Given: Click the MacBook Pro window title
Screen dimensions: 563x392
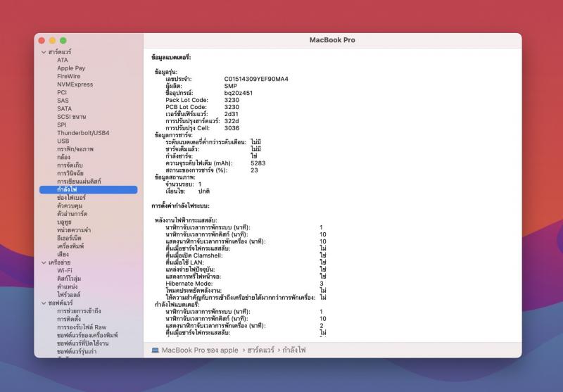Looking at the screenshot, I should (332, 40).
